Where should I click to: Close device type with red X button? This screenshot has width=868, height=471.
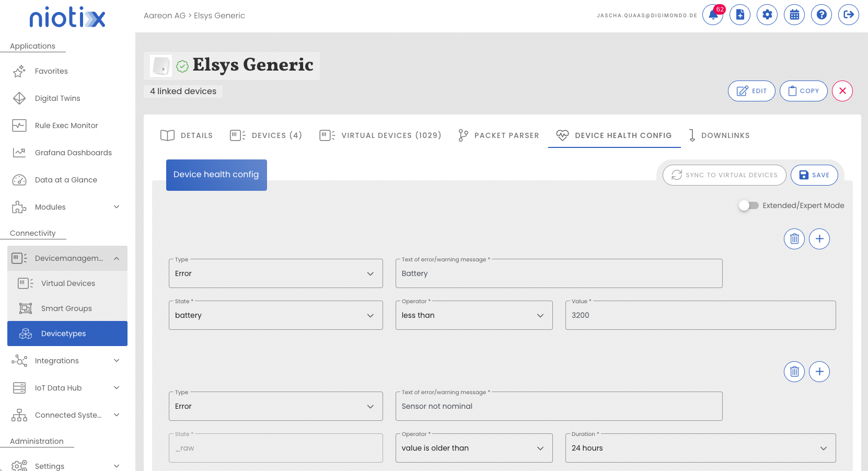click(842, 91)
